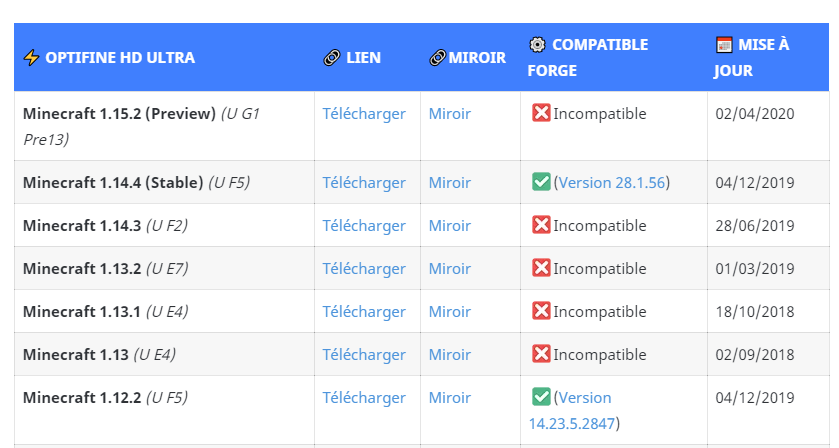Click Télécharger for Minecraft 1.12.2
Screen dimensions: 839x448
pos(364,398)
